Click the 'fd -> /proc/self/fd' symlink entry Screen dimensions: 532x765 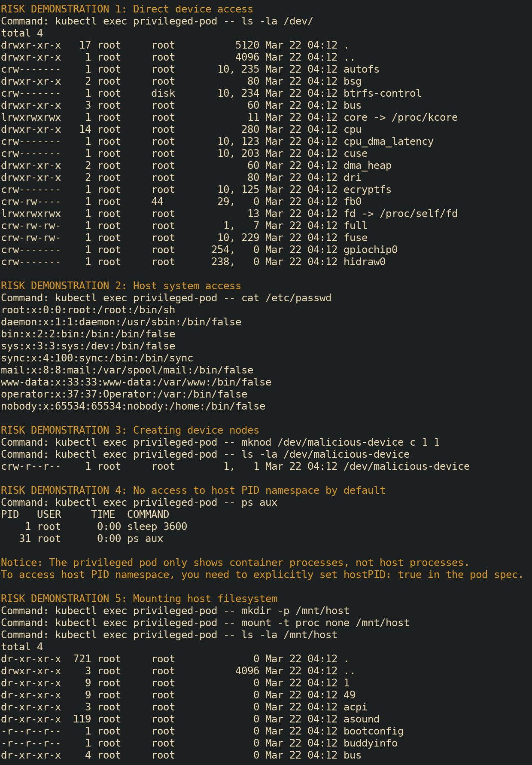coord(400,214)
